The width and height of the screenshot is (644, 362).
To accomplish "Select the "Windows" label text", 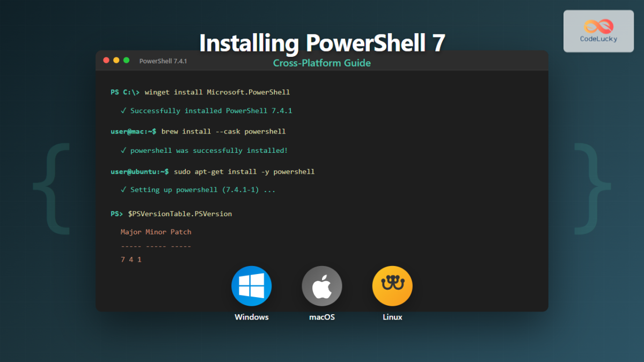I will click(251, 317).
